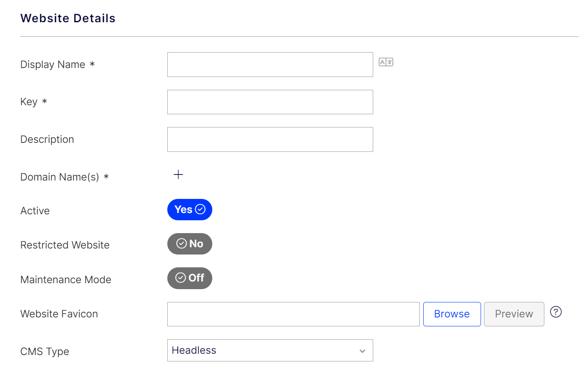This screenshot has height=367, width=588.
Task: Click the chevron arrow on the CMS Type field
Action: (x=362, y=350)
